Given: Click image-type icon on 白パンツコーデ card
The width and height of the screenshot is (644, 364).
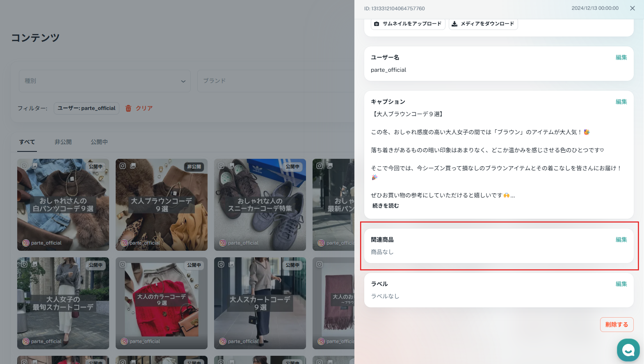Looking at the screenshot, I should coord(34,166).
